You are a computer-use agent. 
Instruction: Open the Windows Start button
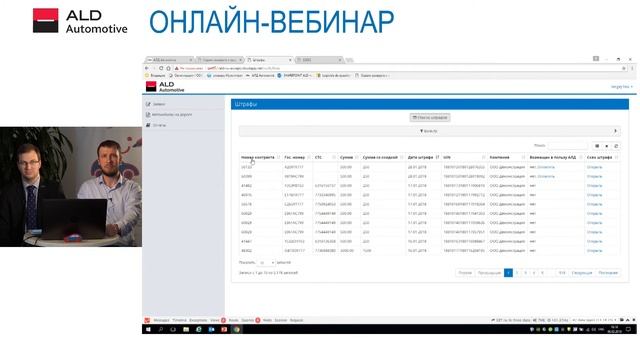click(148, 329)
